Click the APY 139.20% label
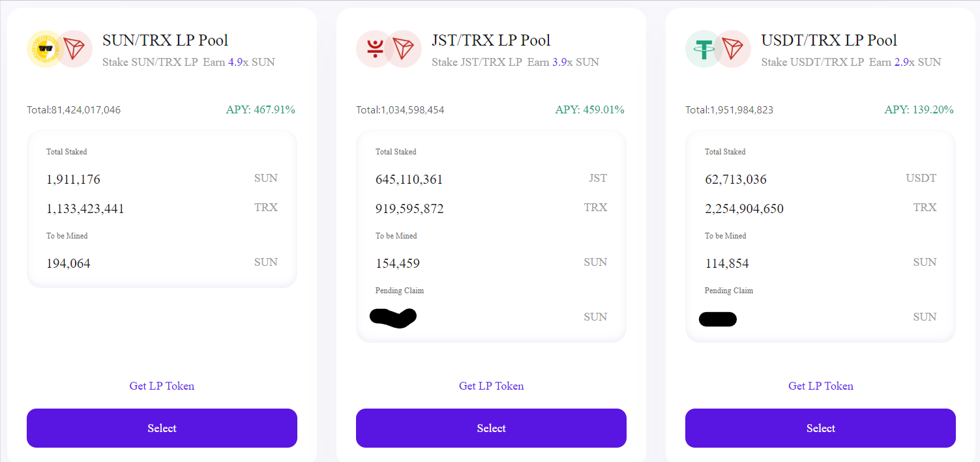The height and width of the screenshot is (462, 980). (x=919, y=109)
